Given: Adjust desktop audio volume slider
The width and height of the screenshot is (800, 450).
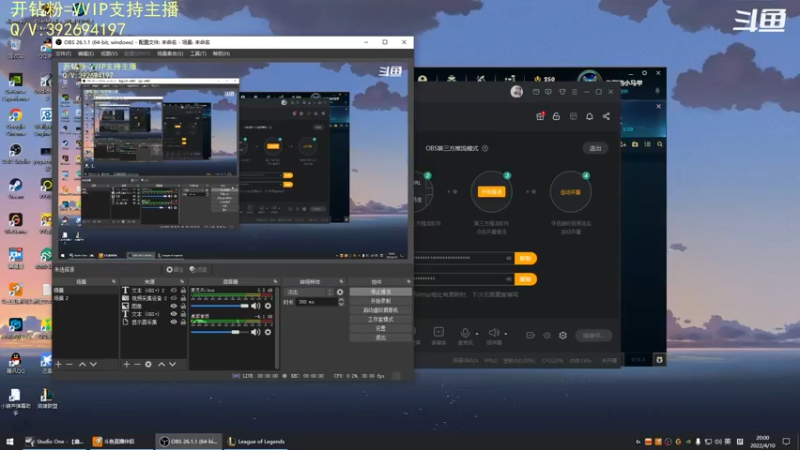Looking at the screenshot, I should 220,332.
